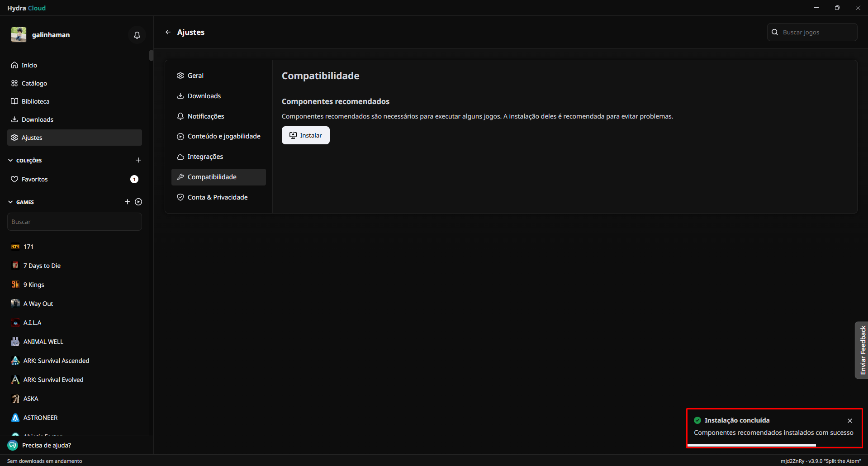Select the Integrações settings tab

click(205, 157)
